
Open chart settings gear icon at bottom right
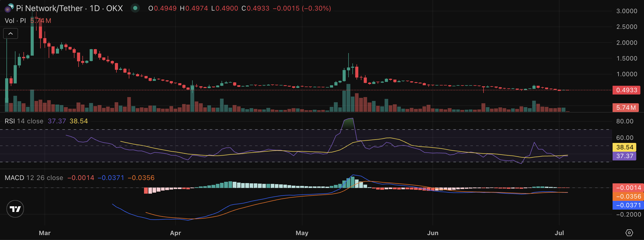[629, 233]
